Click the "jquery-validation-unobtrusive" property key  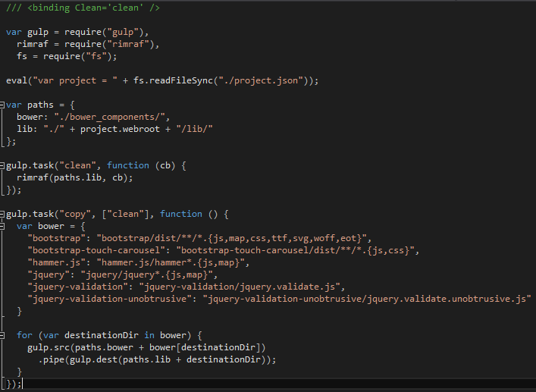click(111, 299)
